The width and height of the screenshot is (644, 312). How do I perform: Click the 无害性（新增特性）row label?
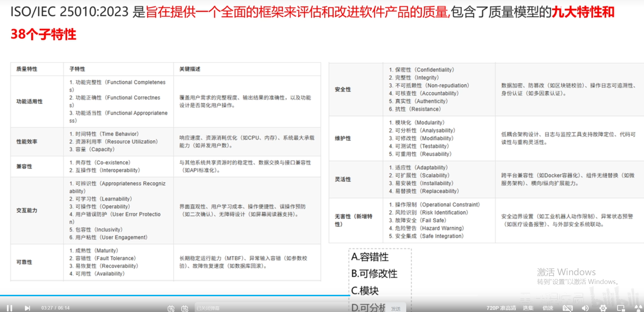click(x=353, y=220)
